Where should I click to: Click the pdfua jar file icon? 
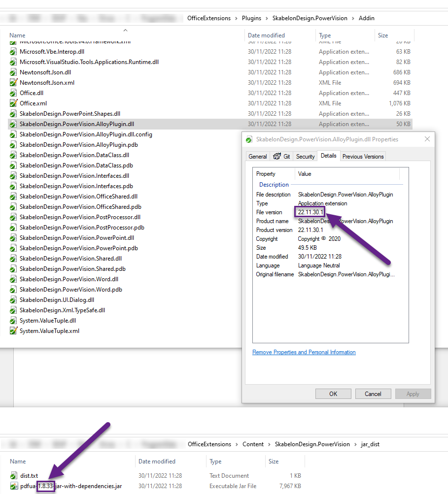click(14, 486)
